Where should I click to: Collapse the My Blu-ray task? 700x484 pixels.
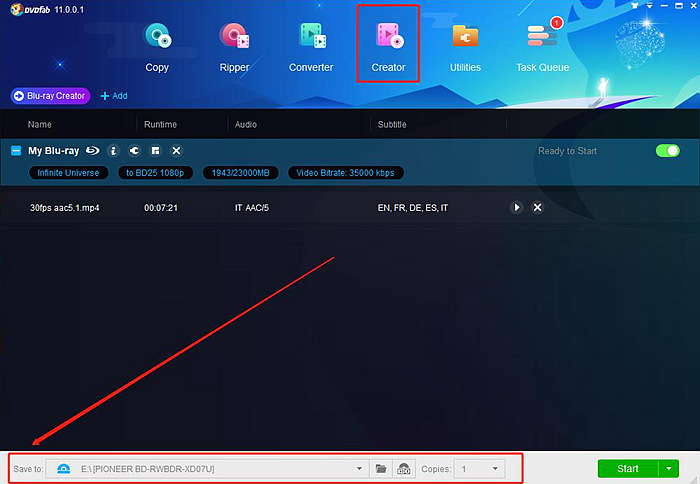pyautogui.click(x=16, y=150)
